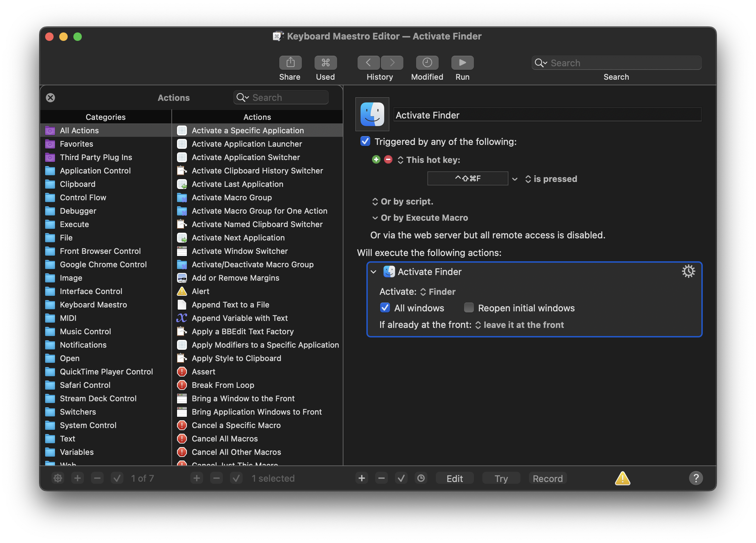
Task: Open the 'is pressed' hot key dropdown
Action: point(551,179)
